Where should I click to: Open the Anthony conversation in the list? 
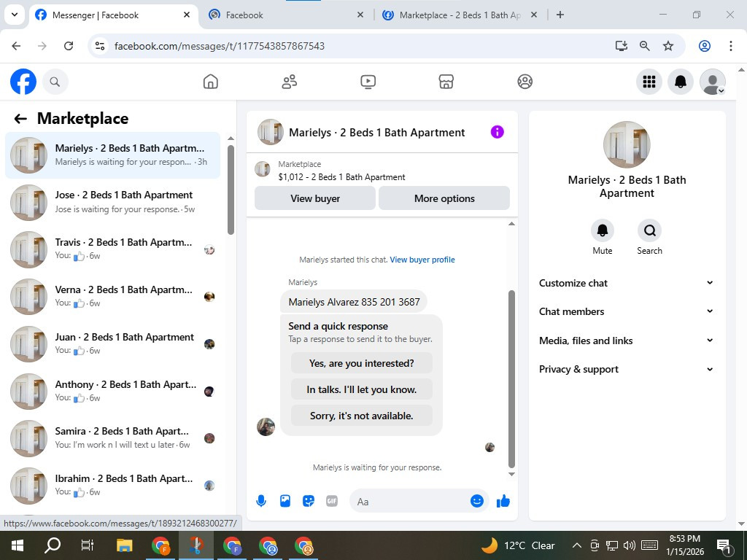pos(113,391)
